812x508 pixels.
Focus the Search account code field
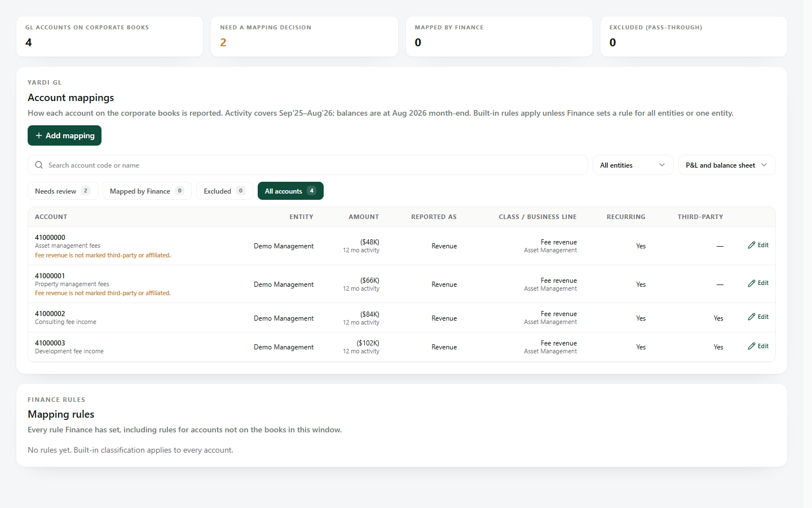tap(308, 165)
